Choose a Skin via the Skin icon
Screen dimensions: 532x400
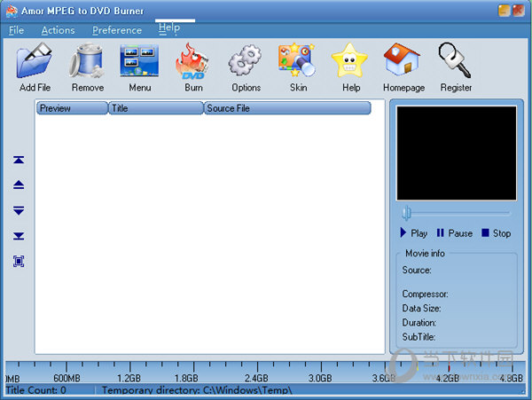[297, 60]
